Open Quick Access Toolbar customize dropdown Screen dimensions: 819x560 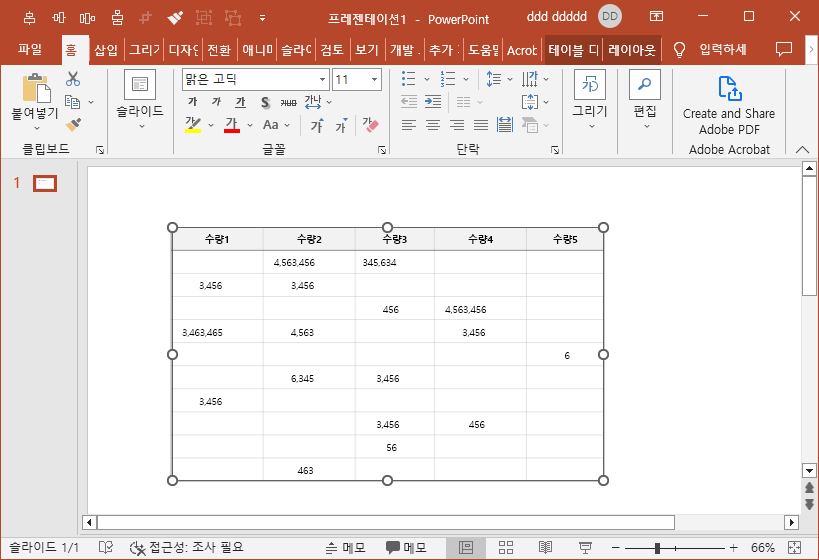(262, 18)
